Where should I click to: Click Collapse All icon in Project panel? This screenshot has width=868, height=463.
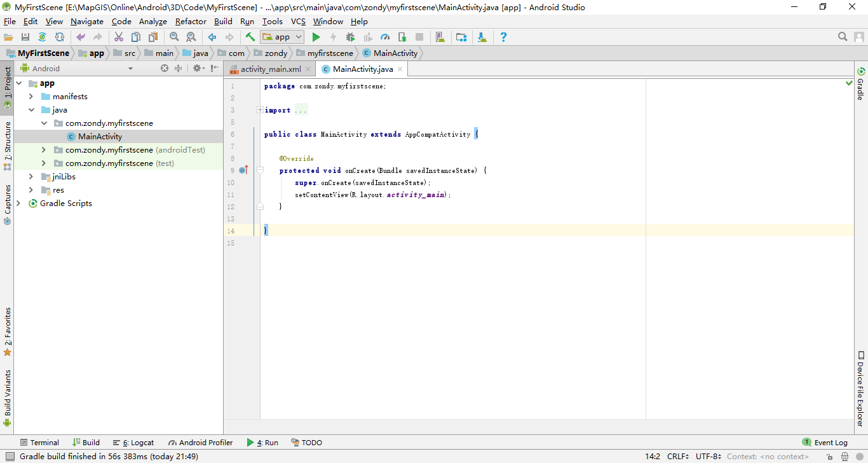pos(179,68)
